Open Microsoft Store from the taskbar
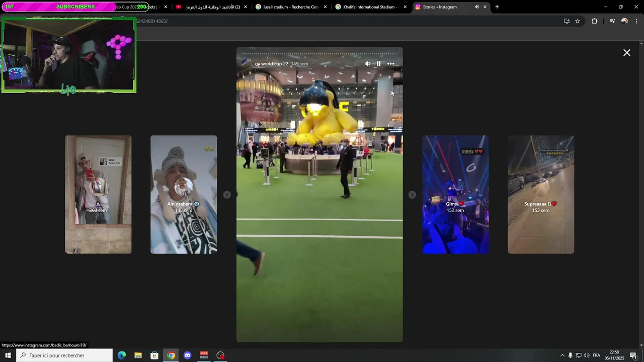 point(155,355)
